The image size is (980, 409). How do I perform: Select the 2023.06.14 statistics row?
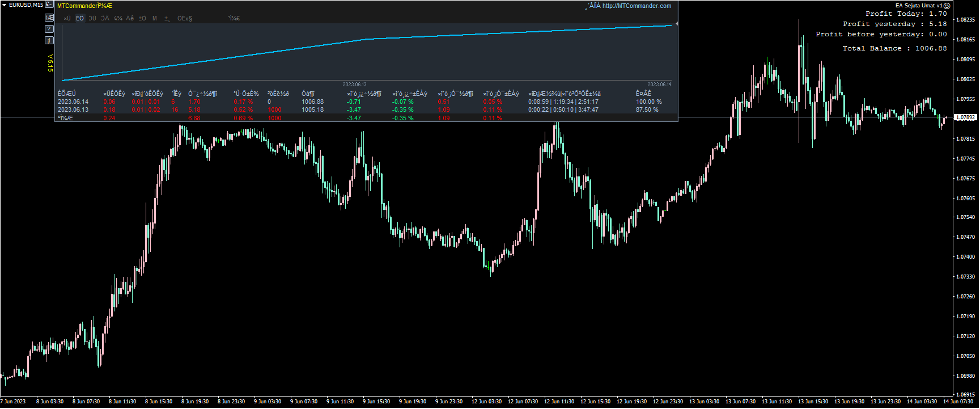coord(73,102)
